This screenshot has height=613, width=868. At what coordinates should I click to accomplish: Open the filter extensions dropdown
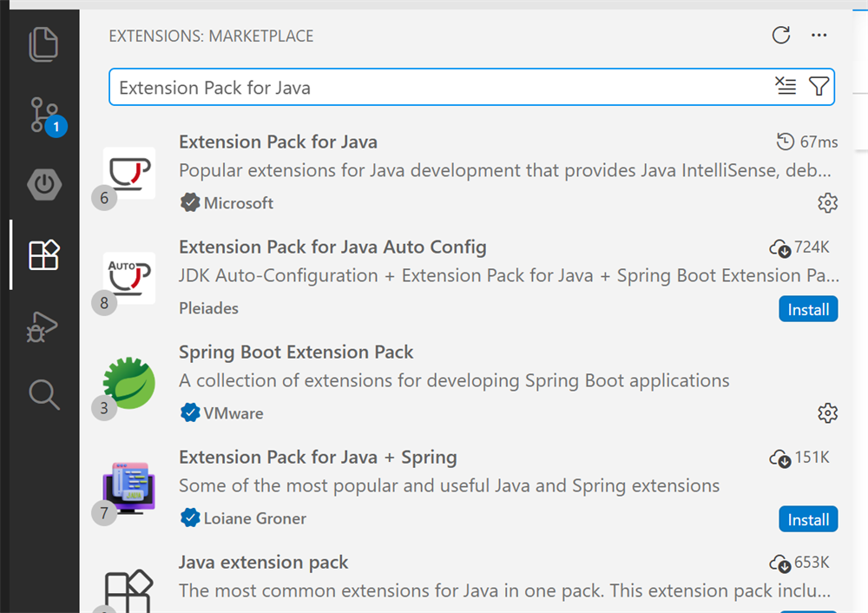click(819, 86)
